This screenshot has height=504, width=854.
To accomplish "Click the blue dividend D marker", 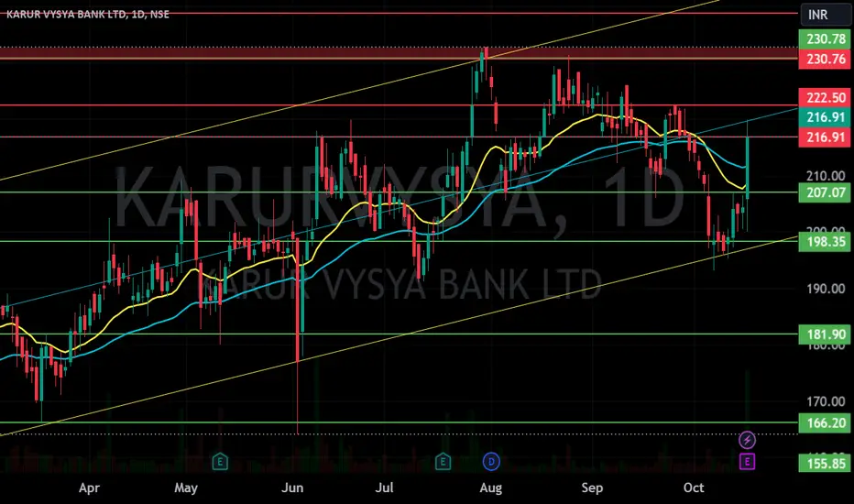I will pos(491,462).
